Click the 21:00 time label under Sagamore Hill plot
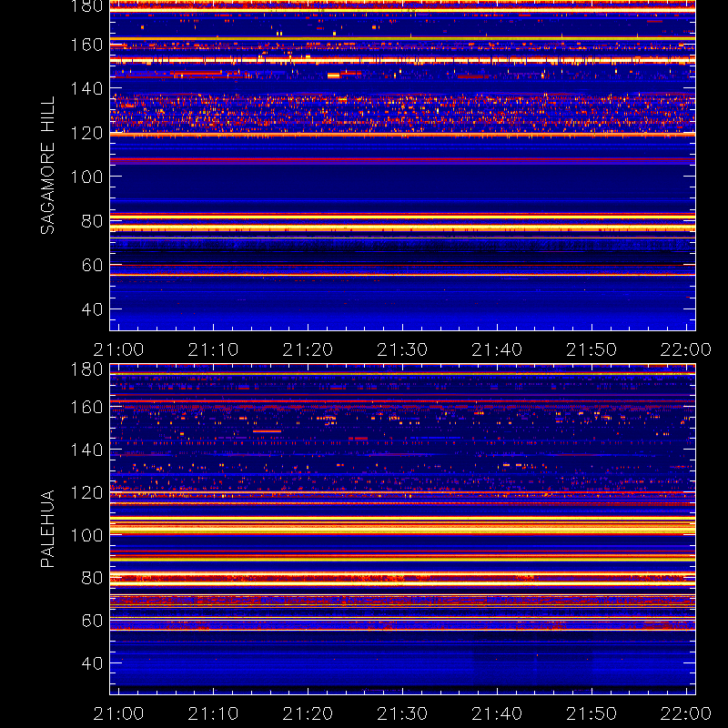This screenshot has width=728, height=728. [118, 349]
